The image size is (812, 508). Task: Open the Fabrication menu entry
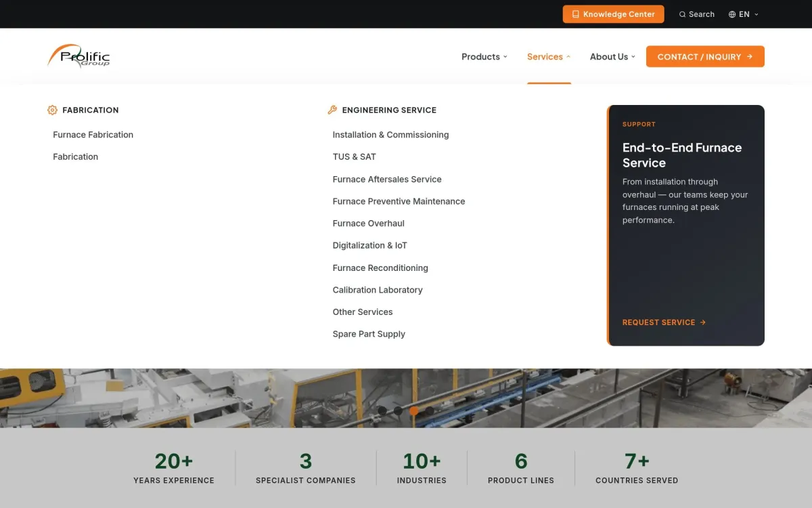point(76,156)
